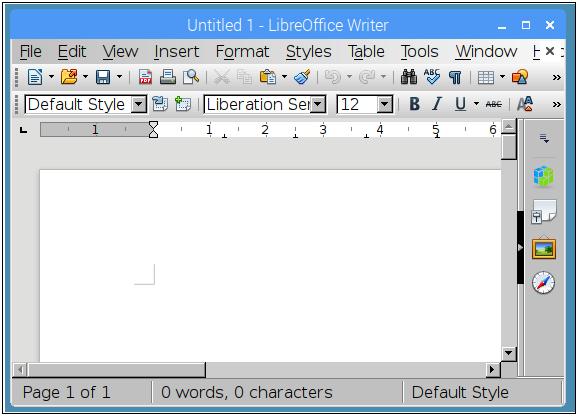
Task: Click Page 1 of 1 in status bar
Action: [x=66, y=393]
